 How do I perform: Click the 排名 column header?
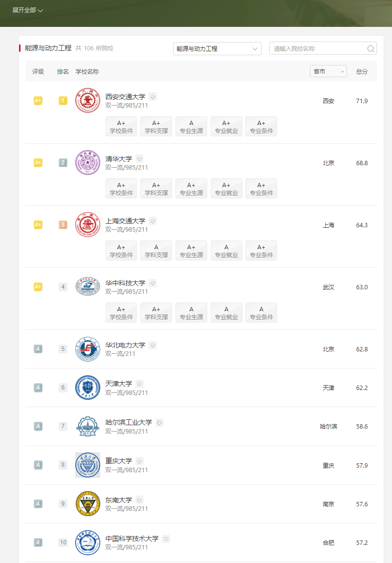click(x=63, y=72)
